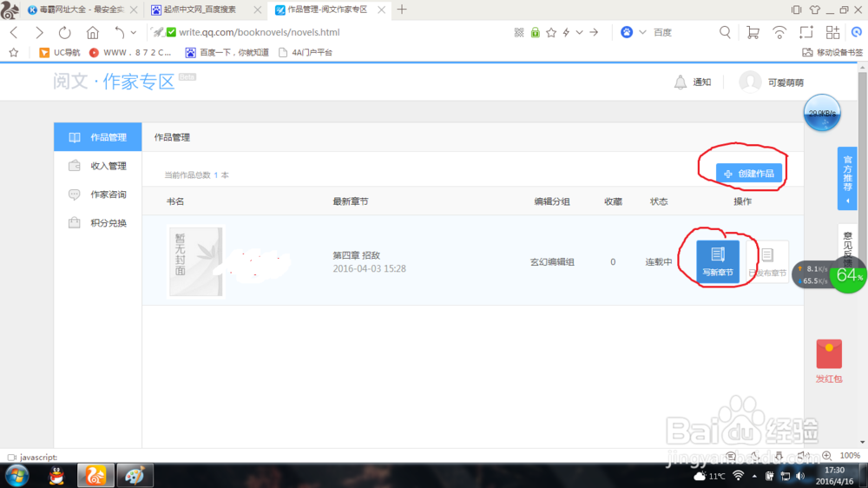Screen dimensions: 868x488
Task: Click the address bar go arrow
Action: 594,33
